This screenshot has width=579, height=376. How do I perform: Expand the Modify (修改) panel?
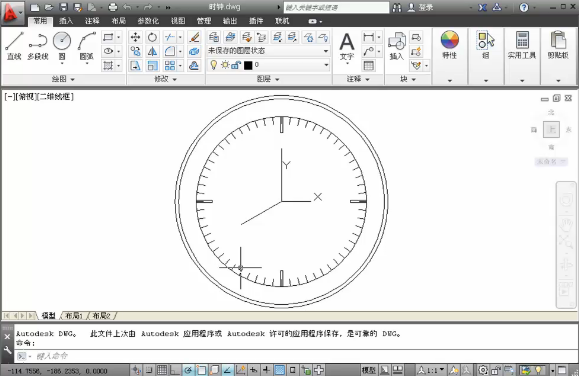165,79
